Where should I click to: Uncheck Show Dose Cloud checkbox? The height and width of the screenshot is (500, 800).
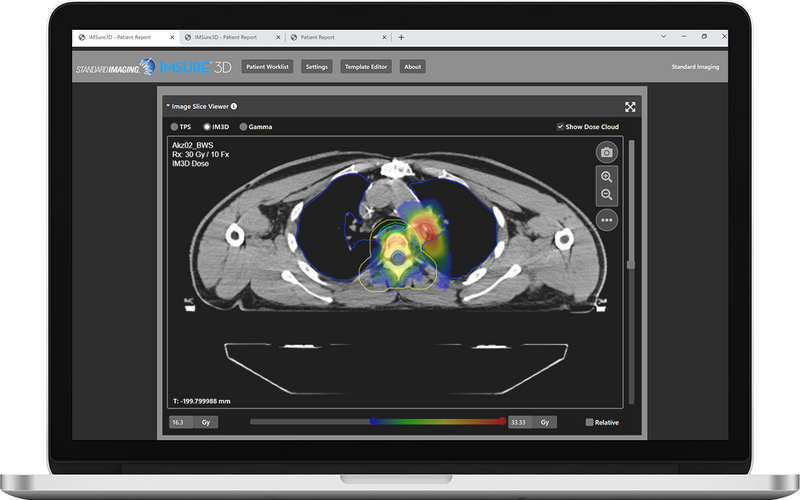click(560, 127)
